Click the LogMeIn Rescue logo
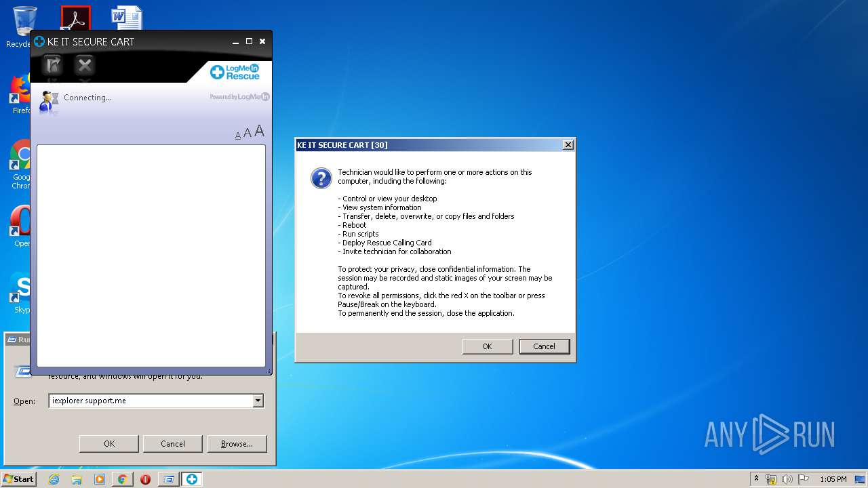The height and width of the screenshot is (488, 868). pyautogui.click(x=235, y=72)
